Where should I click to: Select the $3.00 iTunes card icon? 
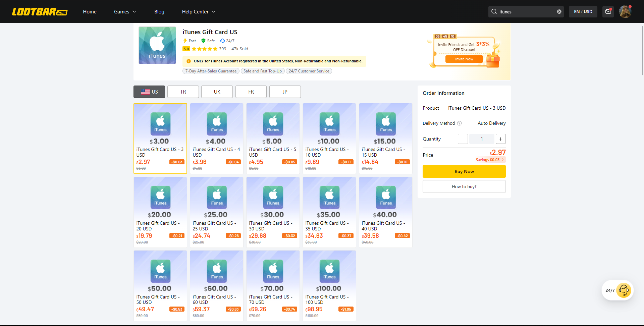160,124
